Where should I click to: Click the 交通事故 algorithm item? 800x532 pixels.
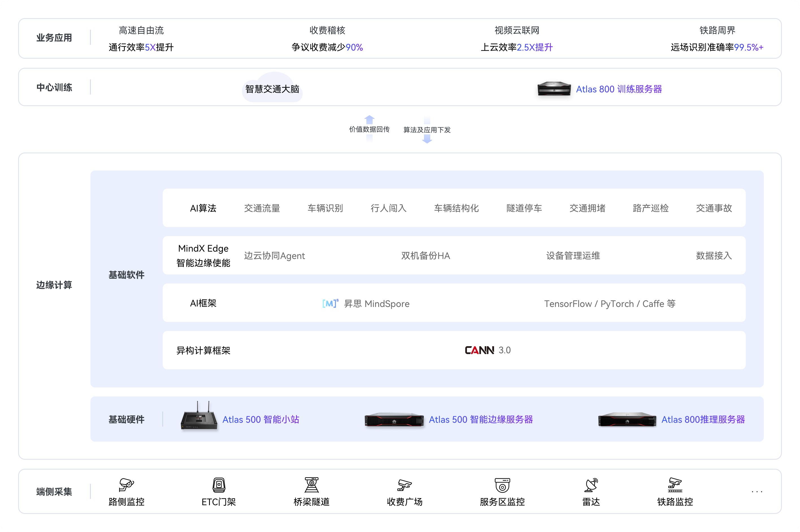[714, 208]
